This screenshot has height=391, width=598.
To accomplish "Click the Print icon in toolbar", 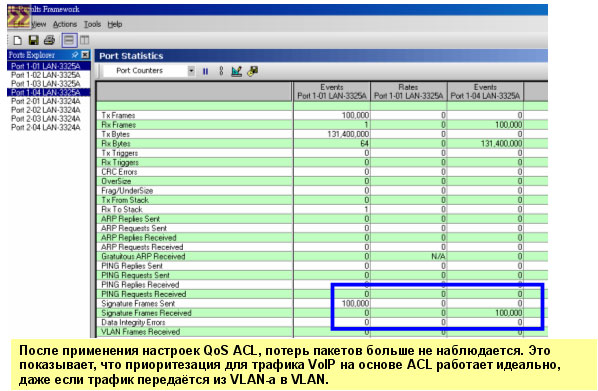I will 50,40.
